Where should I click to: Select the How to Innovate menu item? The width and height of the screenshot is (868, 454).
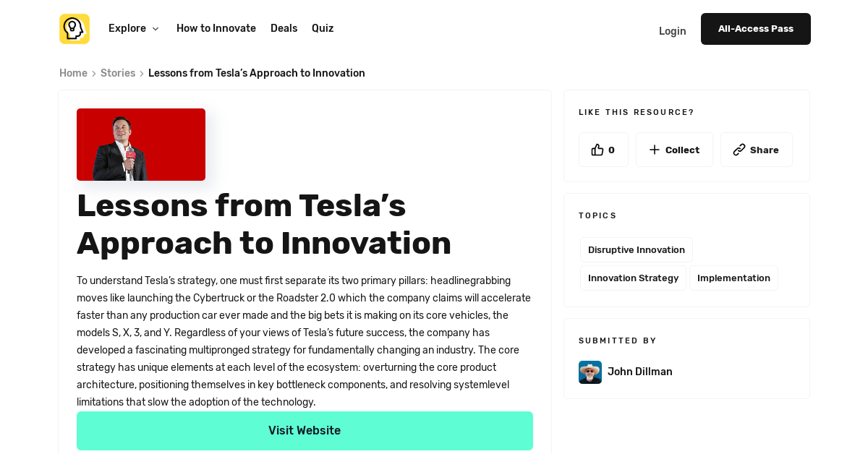tap(216, 28)
